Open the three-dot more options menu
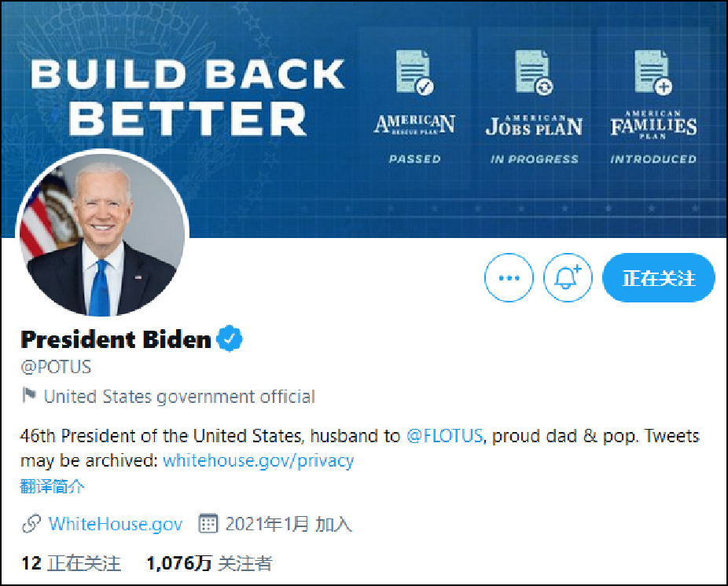This screenshot has width=728, height=586. [509, 278]
